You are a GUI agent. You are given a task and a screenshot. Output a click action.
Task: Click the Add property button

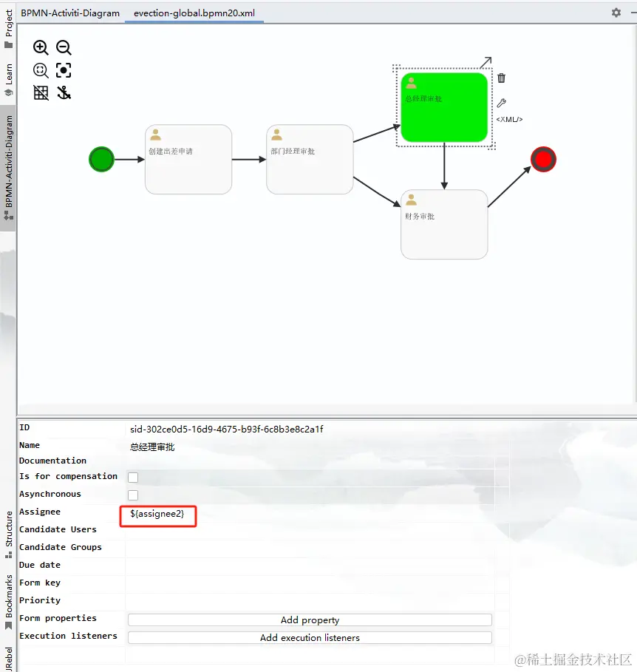click(x=310, y=620)
